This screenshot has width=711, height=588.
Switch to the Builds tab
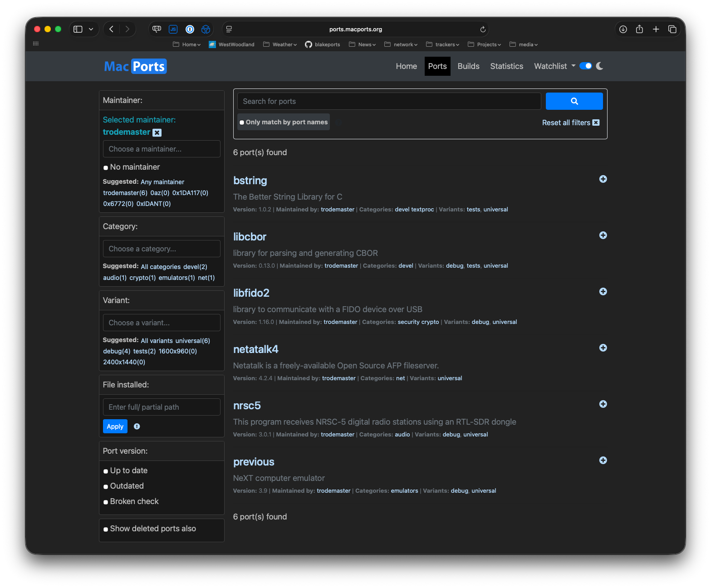pyautogui.click(x=468, y=66)
